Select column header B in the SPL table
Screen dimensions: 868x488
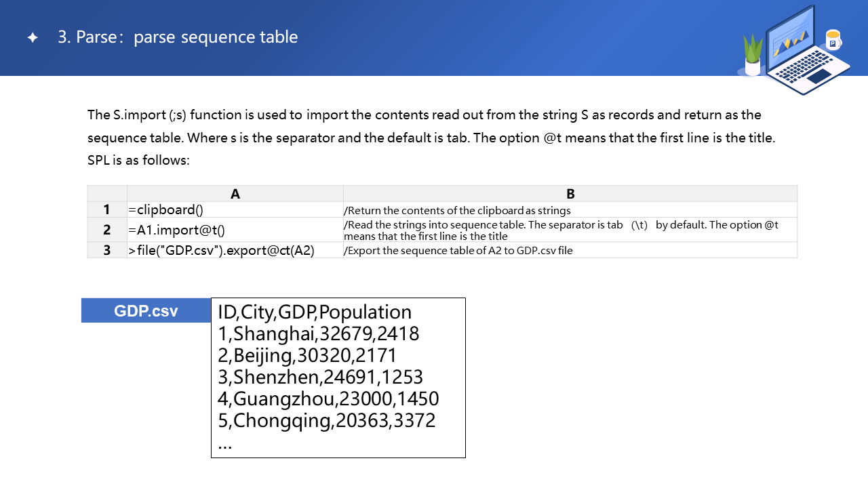570,194
